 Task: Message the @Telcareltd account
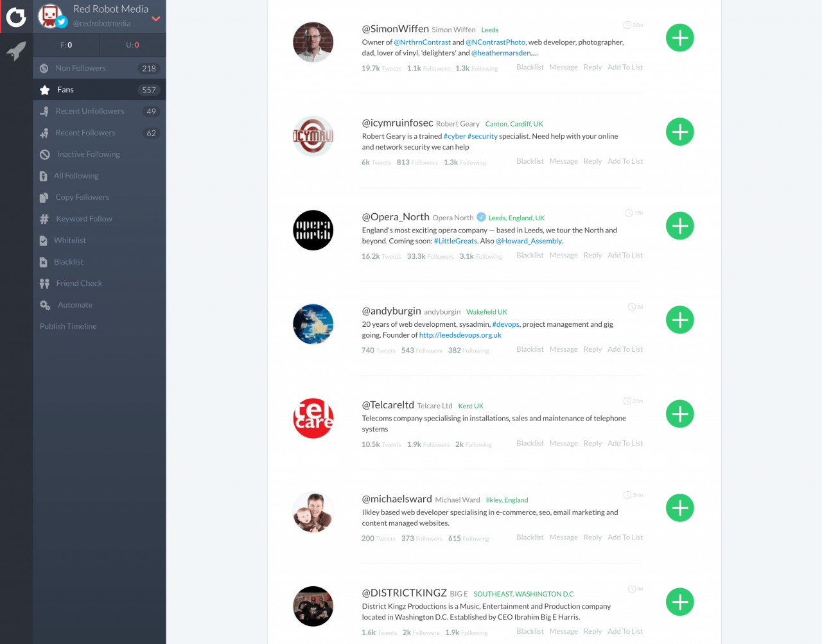564,443
